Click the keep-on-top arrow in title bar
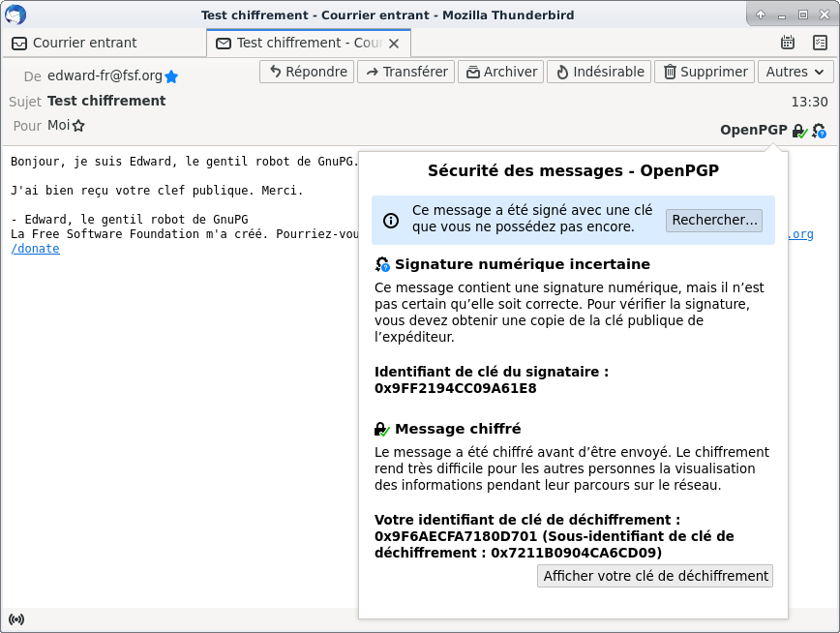 click(x=761, y=15)
